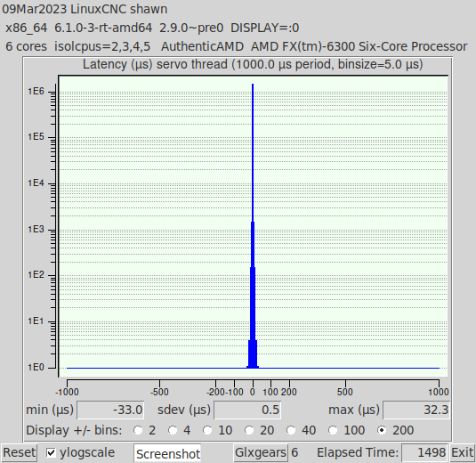Click the Elapsed Time value field

tap(424, 452)
